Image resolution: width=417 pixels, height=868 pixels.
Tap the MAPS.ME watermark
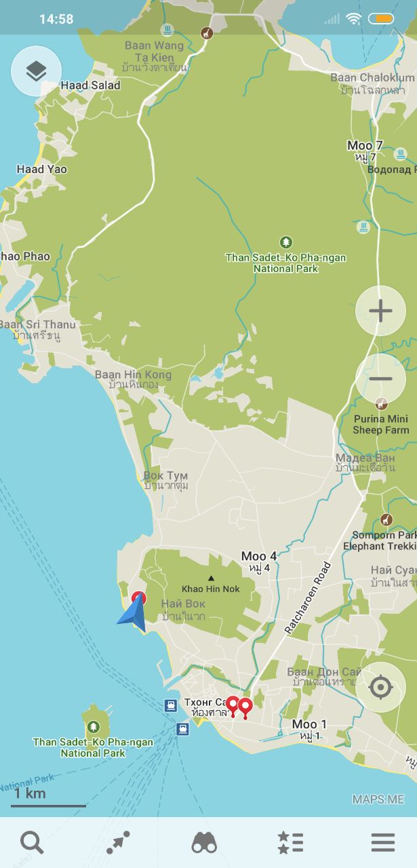tap(378, 799)
